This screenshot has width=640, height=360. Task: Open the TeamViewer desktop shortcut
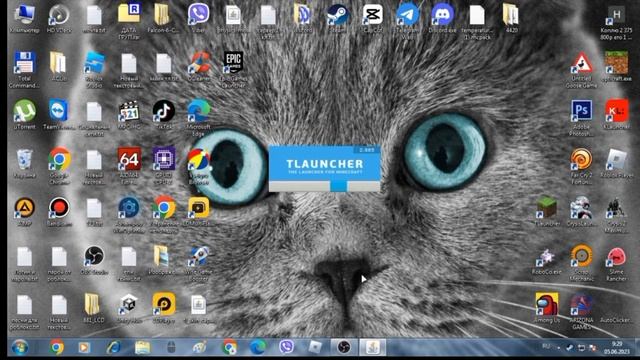point(59,115)
